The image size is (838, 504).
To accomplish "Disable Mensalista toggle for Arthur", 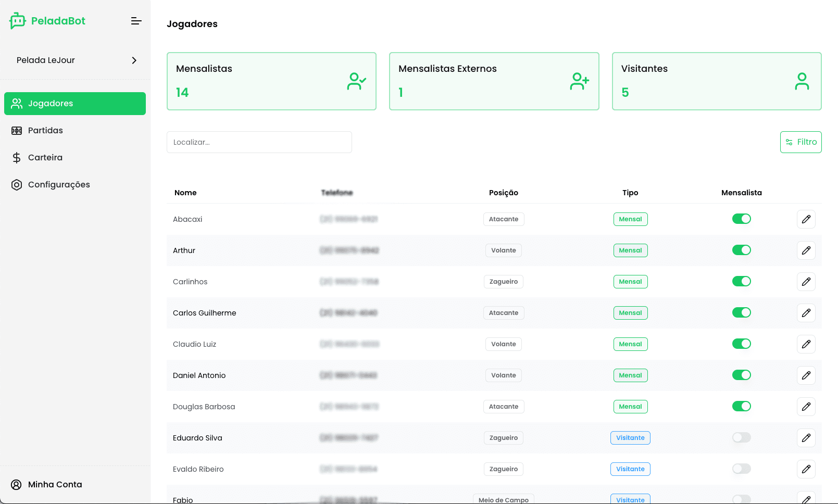I will tap(741, 250).
